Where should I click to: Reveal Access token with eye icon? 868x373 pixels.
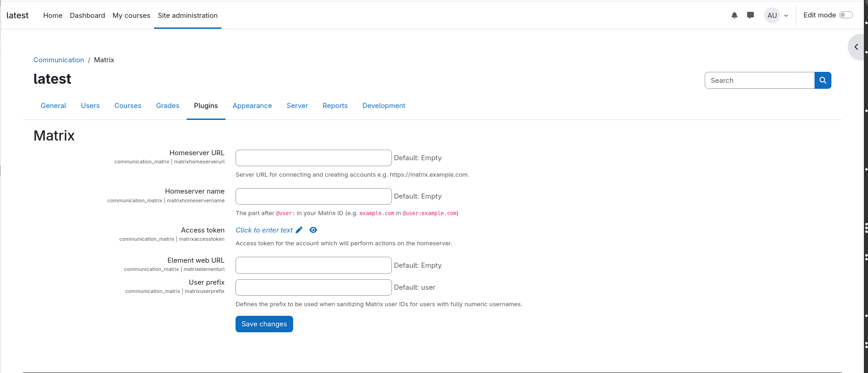tap(313, 230)
